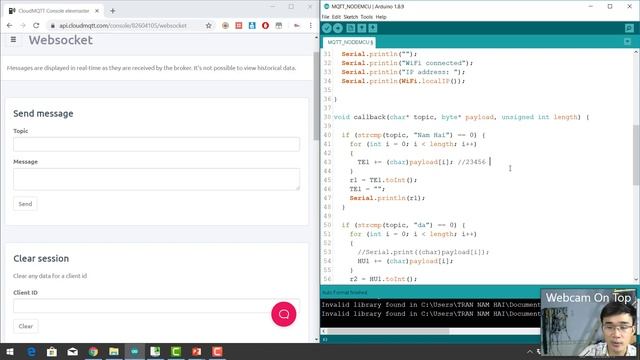
Task: Open a new Chrome tab
Action: coord(113,11)
